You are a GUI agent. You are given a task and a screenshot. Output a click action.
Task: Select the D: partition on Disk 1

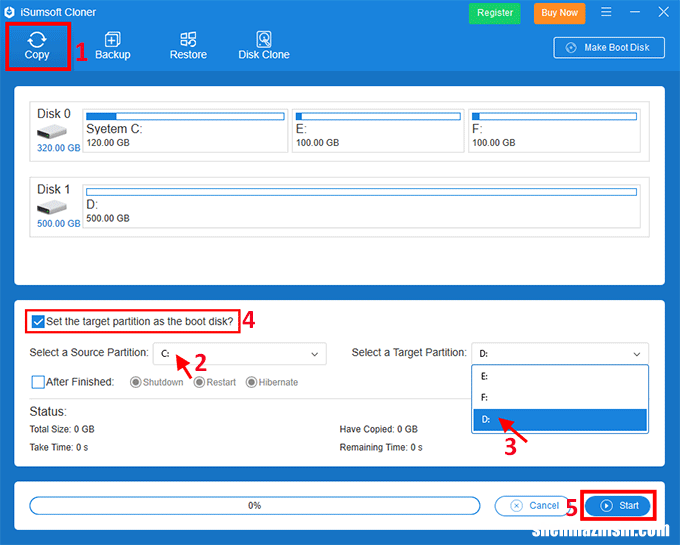pyautogui.click(x=361, y=206)
